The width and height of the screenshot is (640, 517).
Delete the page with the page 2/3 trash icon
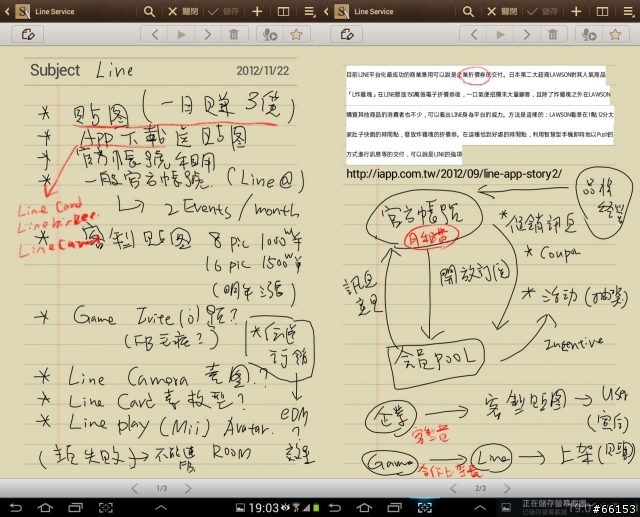click(x=553, y=34)
